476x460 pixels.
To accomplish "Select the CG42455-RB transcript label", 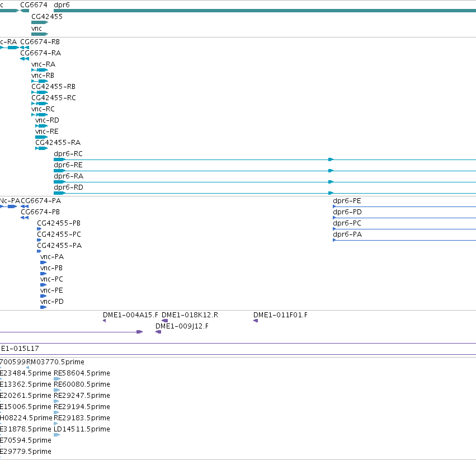I will click(x=54, y=87).
